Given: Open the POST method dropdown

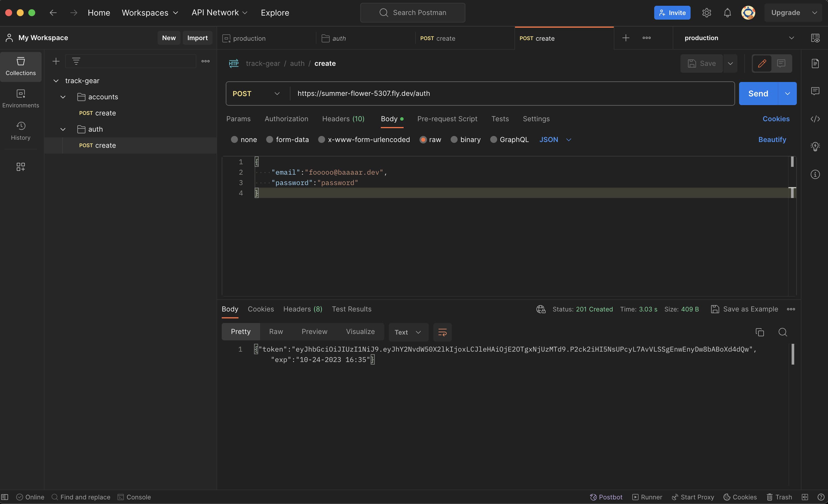Looking at the screenshot, I should coord(256,94).
